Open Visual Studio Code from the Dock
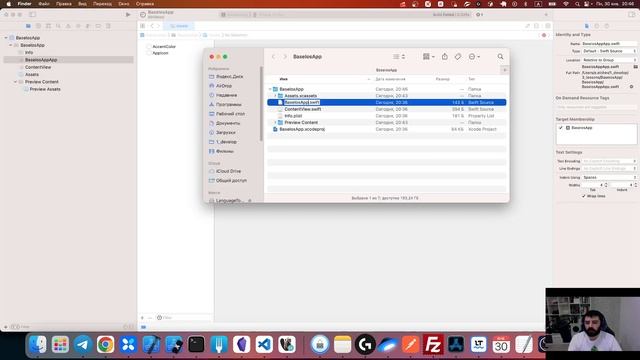 [x=264, y=344]
